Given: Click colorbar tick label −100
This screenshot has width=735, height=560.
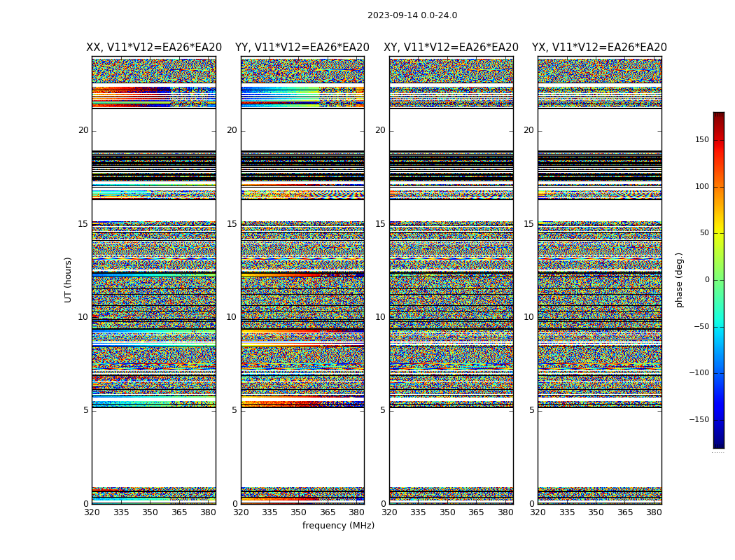Looking at the screenshot, I should click(x=699, y=373).
